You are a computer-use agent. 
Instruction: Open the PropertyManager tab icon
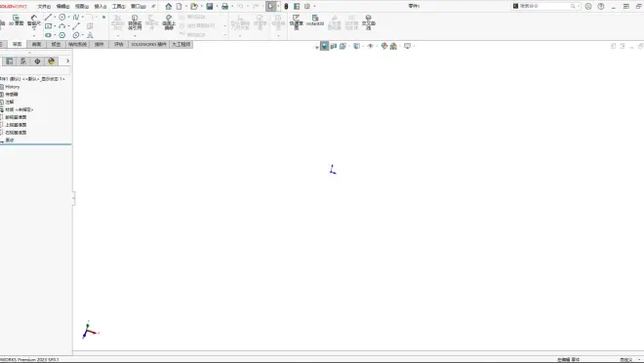pyautogui.click(x=10, y=61)
